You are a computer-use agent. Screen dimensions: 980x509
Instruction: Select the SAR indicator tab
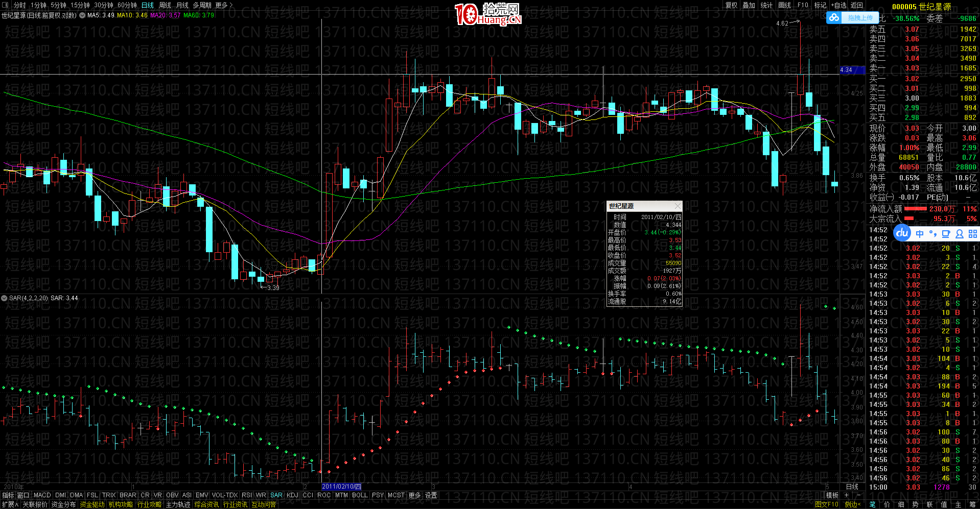(x=276, y=495)
